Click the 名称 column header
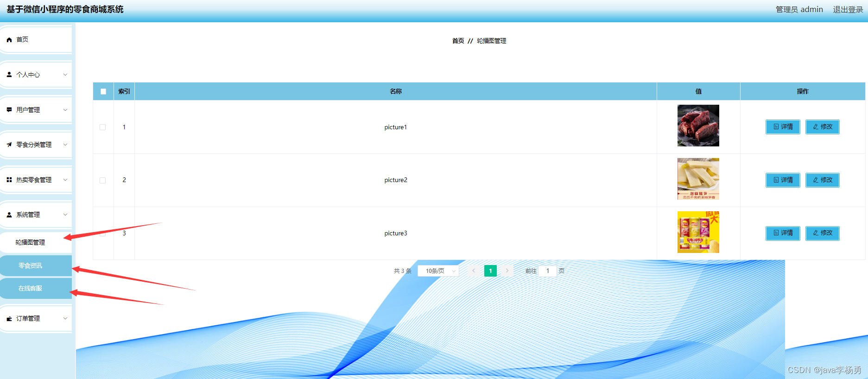The image size is (868, 379). click(x=396, y=91)
